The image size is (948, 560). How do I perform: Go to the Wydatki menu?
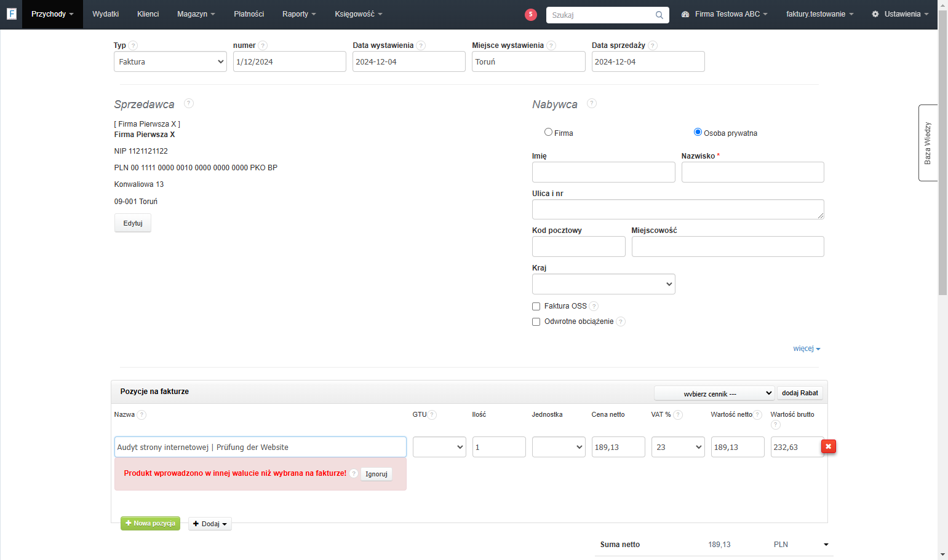point(105,14)
